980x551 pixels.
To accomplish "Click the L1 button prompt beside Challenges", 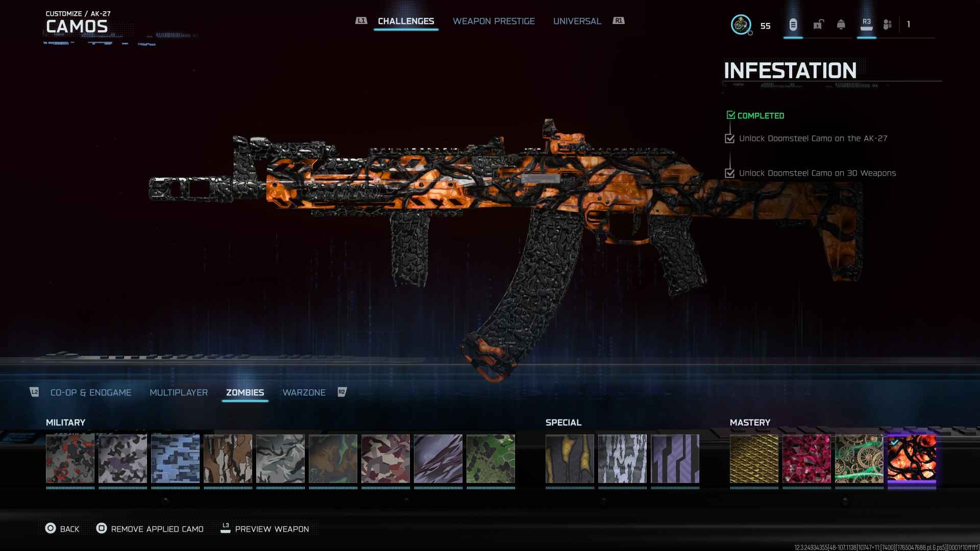I will [362, 21].
